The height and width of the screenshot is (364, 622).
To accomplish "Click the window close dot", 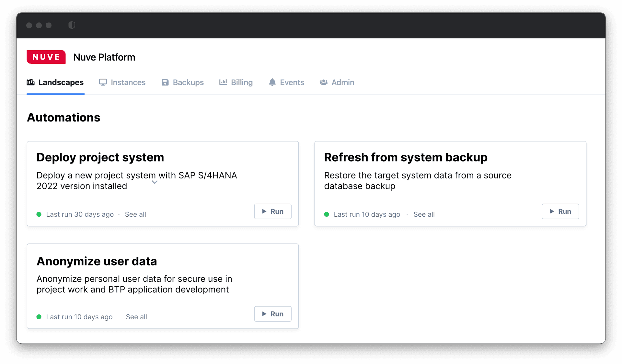I will tap(29, 25).
